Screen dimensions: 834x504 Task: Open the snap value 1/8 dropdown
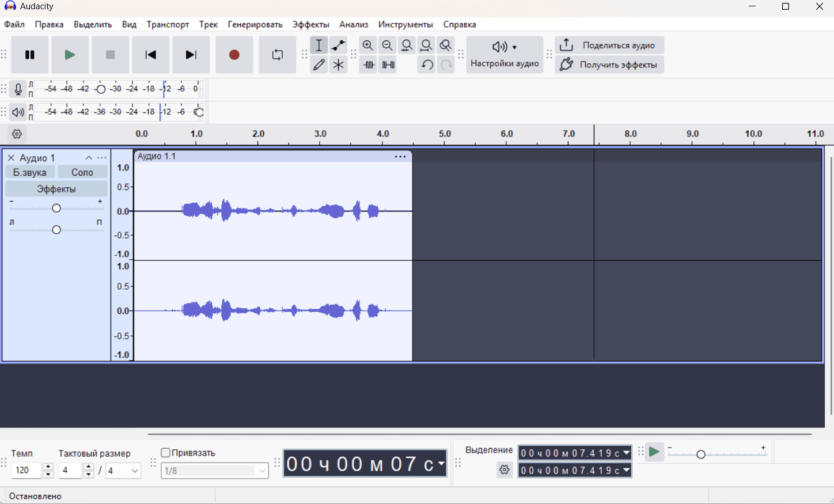tap(262, 471)
